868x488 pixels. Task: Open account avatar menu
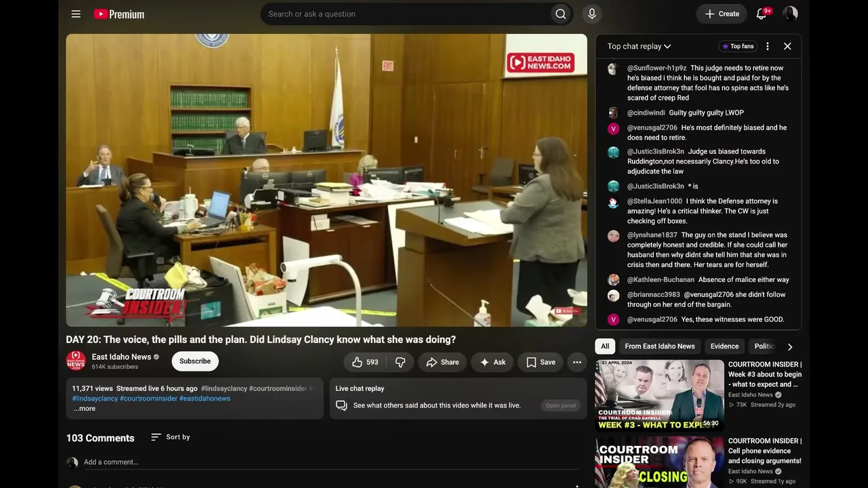tap(790, 14)
